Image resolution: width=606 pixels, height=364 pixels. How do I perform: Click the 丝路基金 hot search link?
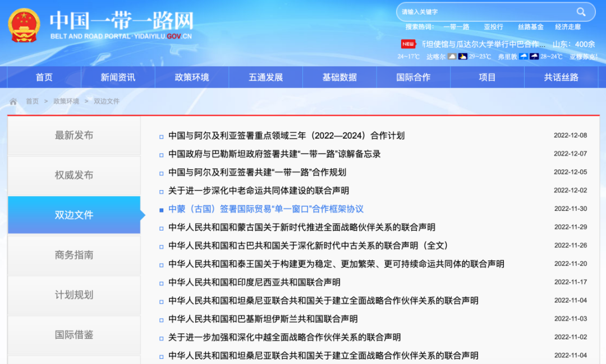click(532, 26)
